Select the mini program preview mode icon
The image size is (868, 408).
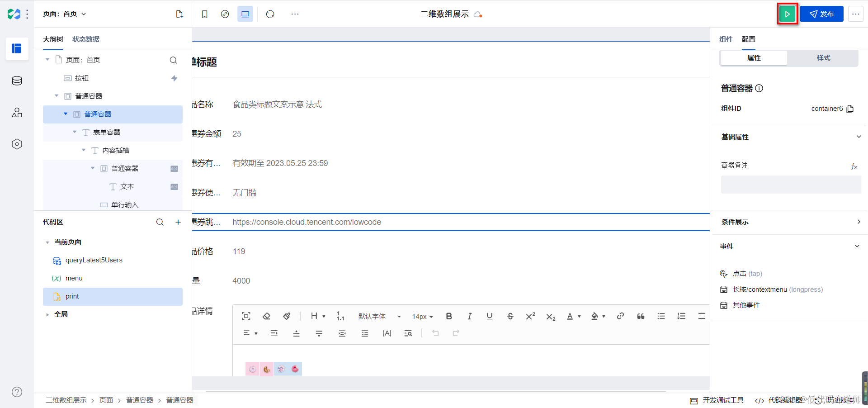pyautogui.click(x=225, y=14)
